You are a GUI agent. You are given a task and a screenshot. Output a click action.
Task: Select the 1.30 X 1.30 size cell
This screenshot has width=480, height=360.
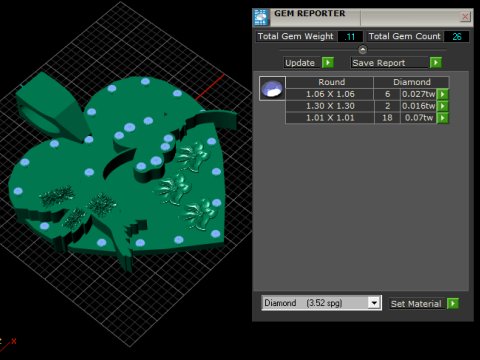330,106
